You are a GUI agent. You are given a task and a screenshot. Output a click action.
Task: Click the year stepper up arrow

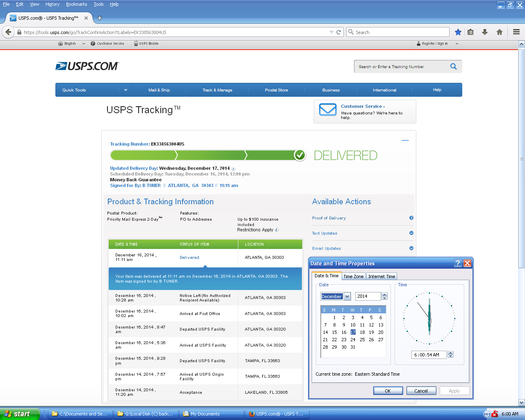pos(384,294)
